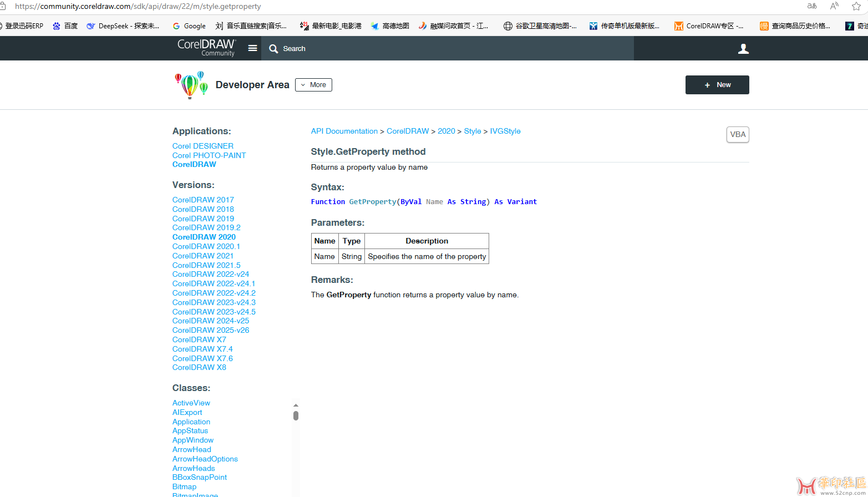Choose version CorelDRAW X8
868x497 pixels.
point(199,367)
